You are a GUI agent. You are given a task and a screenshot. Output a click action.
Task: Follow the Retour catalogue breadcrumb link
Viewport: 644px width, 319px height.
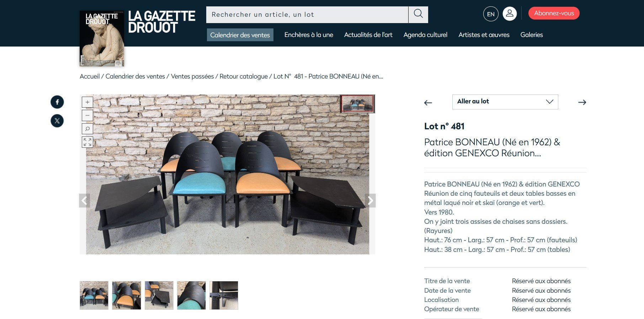point(244,76)
